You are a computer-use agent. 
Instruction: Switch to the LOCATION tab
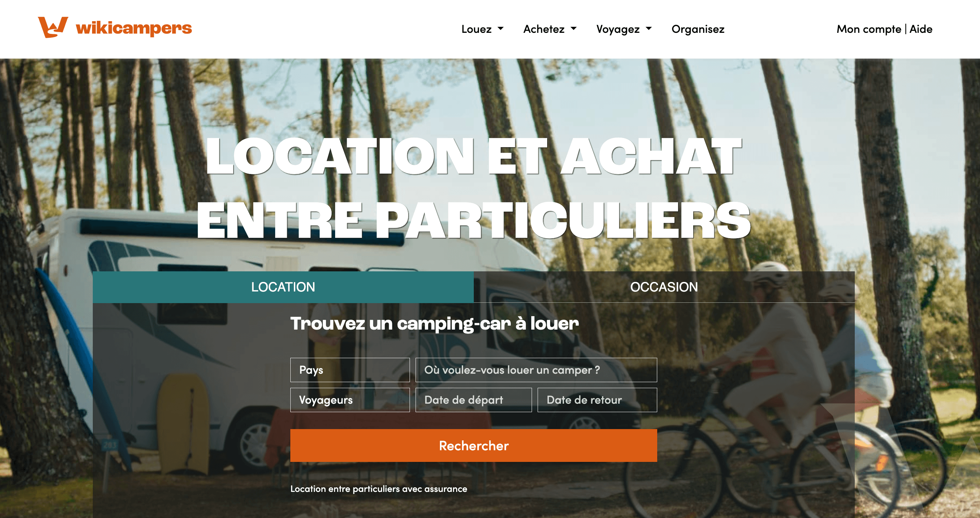click(283, 287)
